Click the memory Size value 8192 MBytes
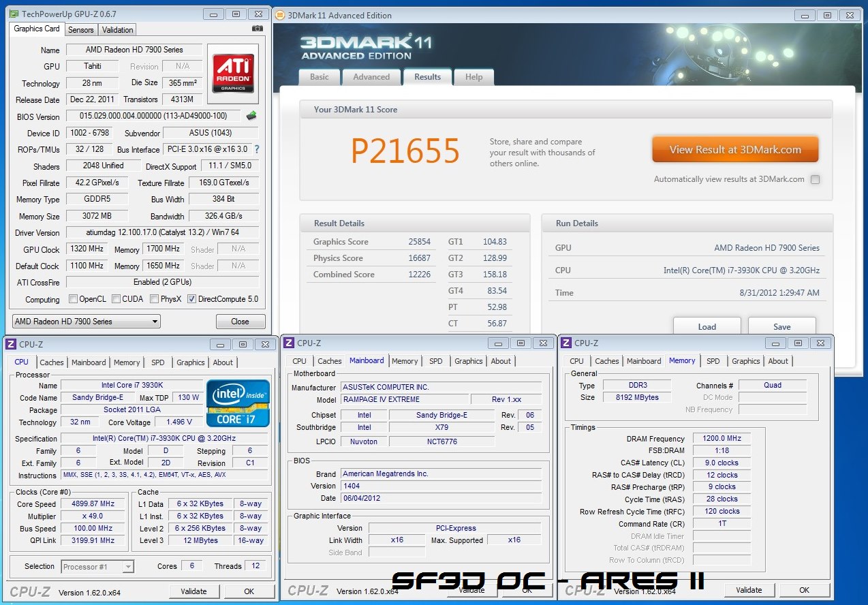Viewport: 868px width, 605px height. coord(638,398)
